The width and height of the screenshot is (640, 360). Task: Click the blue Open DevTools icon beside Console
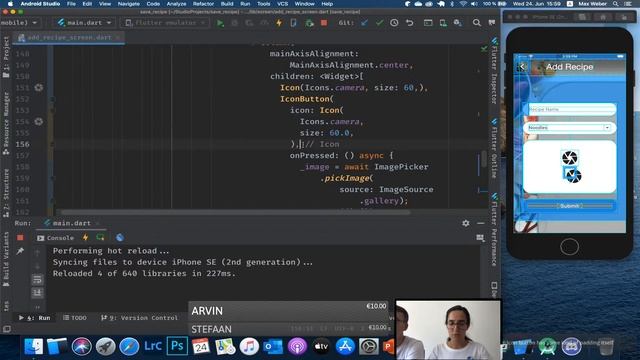[x=120, y=238]
